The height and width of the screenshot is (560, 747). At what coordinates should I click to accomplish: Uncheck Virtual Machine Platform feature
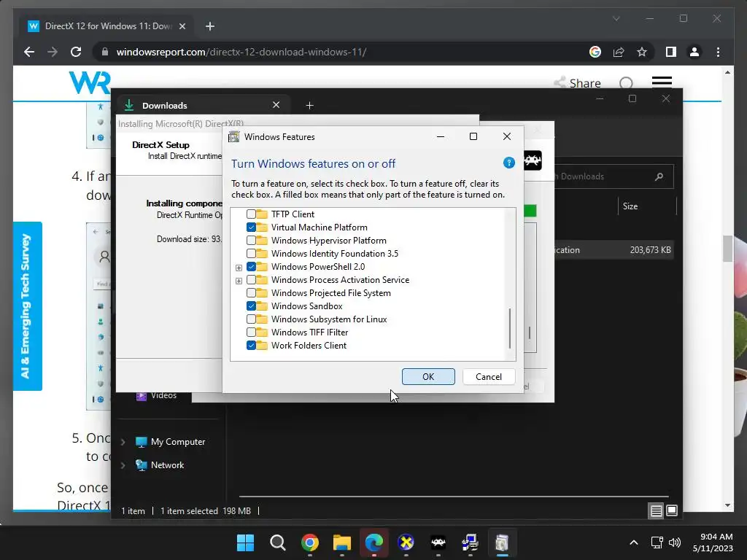(251, 227)
